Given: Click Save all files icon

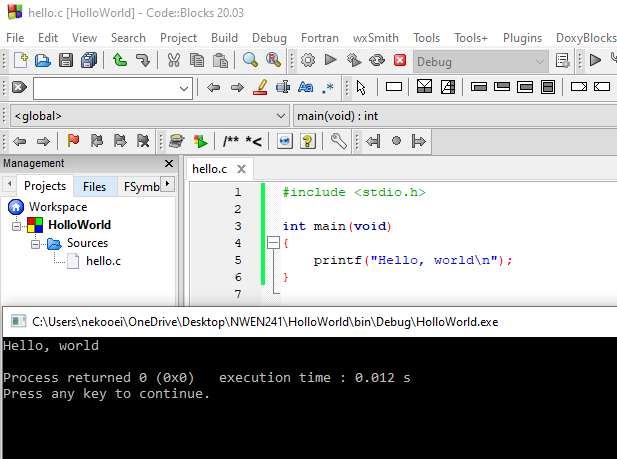Looking at the screenshot, I should [89, 61].
